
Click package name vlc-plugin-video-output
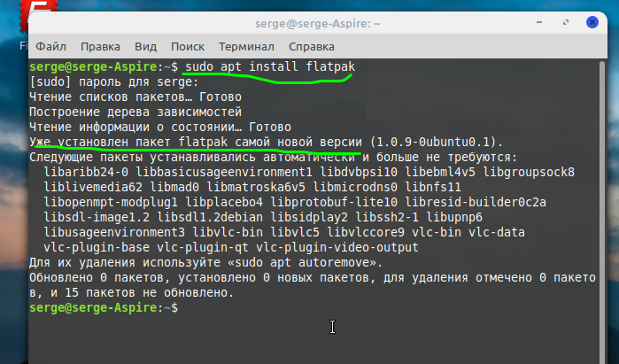[x=337, y=247]
